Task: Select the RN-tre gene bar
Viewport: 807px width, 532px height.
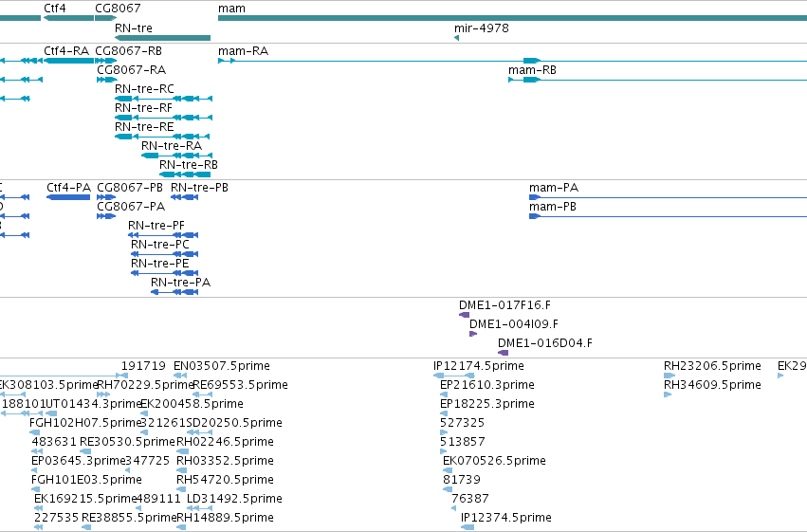Action: (163, 38)
